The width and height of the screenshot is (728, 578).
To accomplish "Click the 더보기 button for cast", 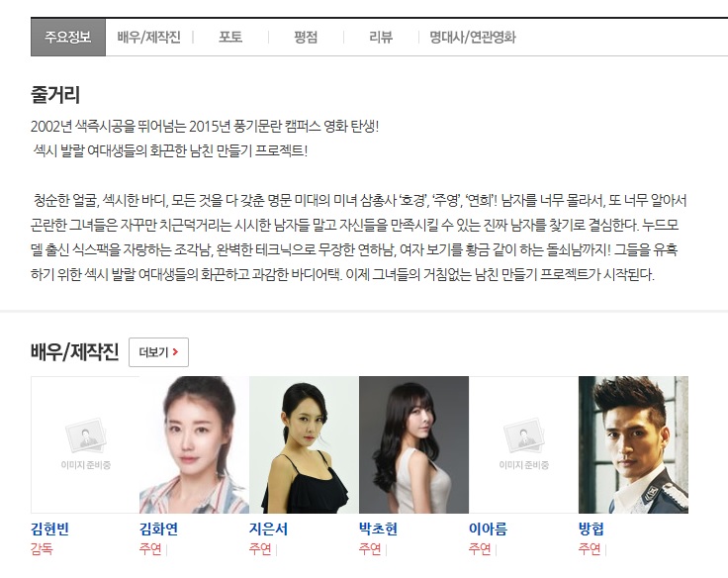I will coord(159,352).
